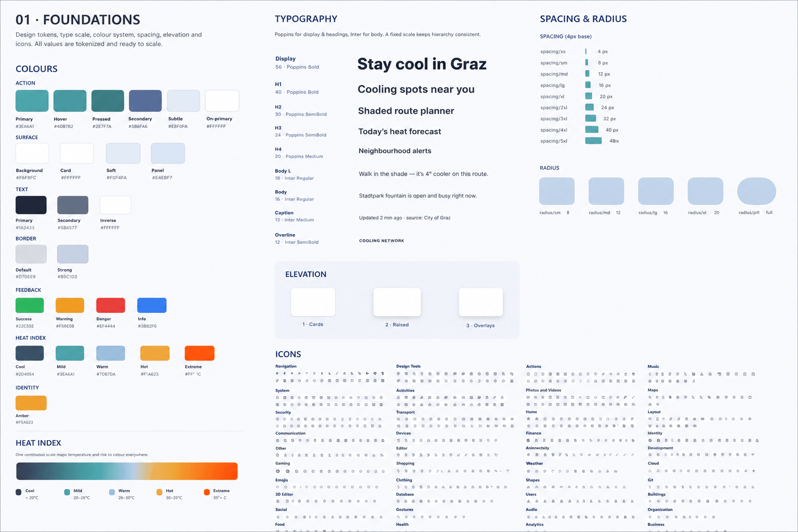The width and height of the screenshot is (798, 532).
Task: Choose the Panel surface swatch #E4EBF7
Action: [x=168, y=153]
